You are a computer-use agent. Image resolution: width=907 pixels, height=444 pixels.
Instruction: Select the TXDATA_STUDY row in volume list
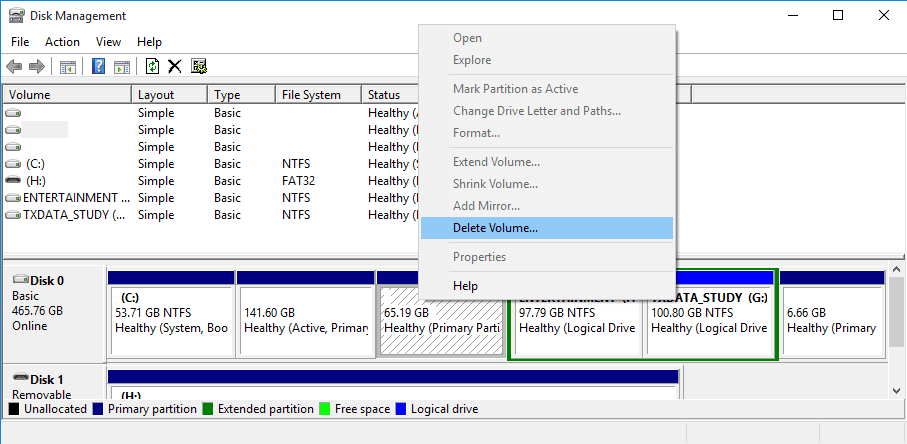212,215
